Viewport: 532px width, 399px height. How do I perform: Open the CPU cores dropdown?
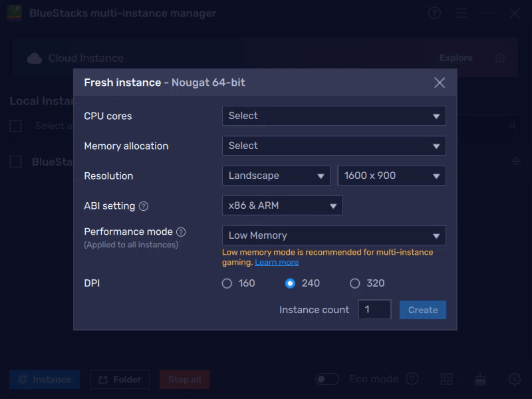(333, 116)
